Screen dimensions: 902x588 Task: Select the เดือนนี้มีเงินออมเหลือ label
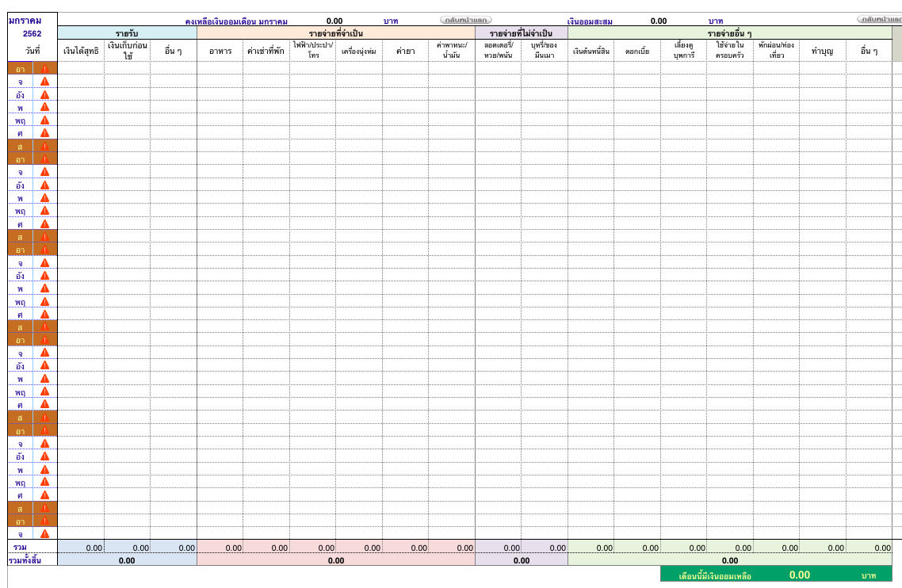[714, 576]
